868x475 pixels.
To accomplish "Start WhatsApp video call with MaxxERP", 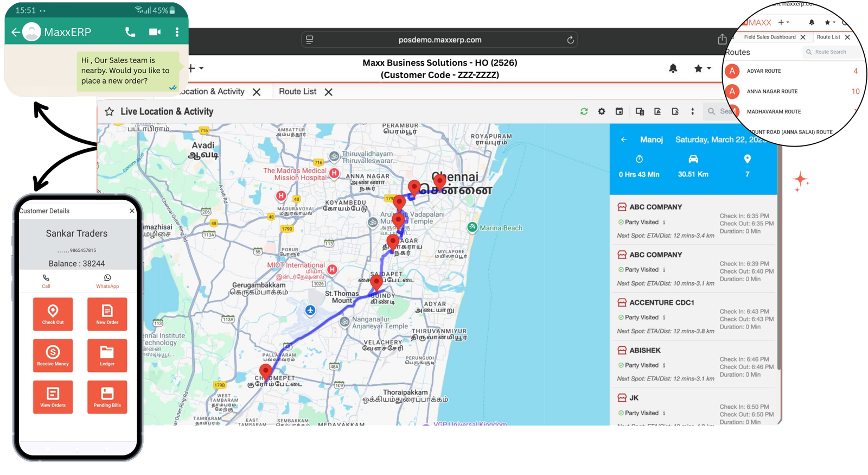I will 155,32.
